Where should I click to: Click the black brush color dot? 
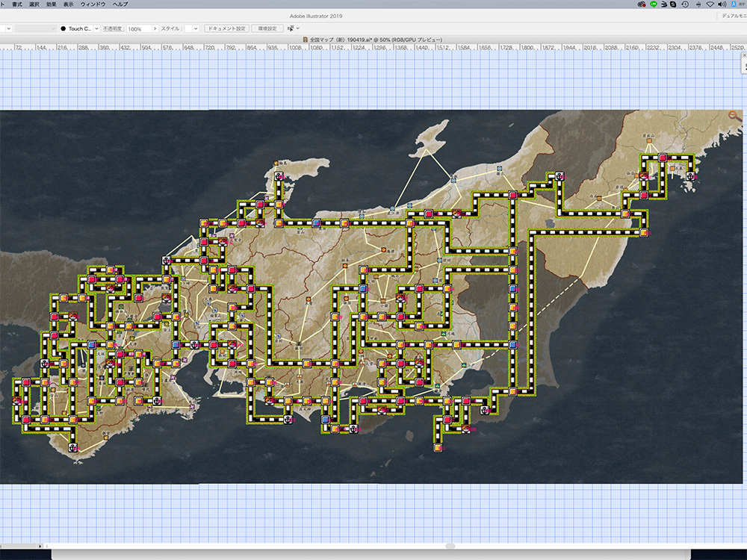point(63,28)
